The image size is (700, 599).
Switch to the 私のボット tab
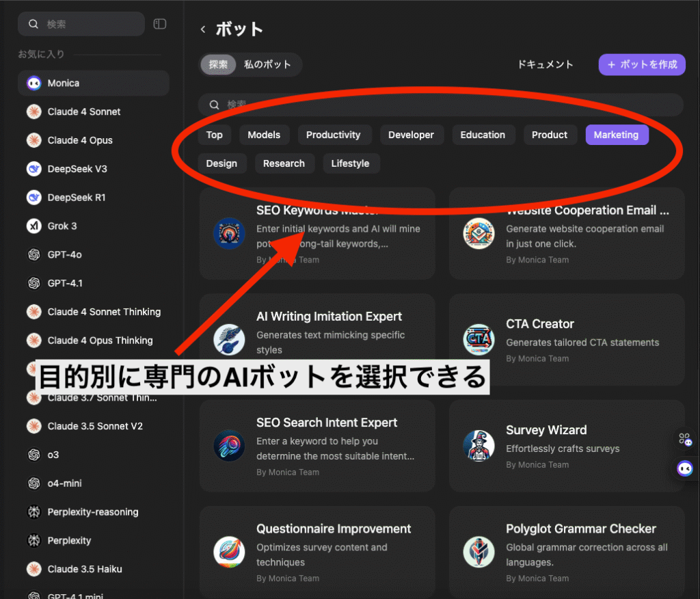(x=267, y=65)
